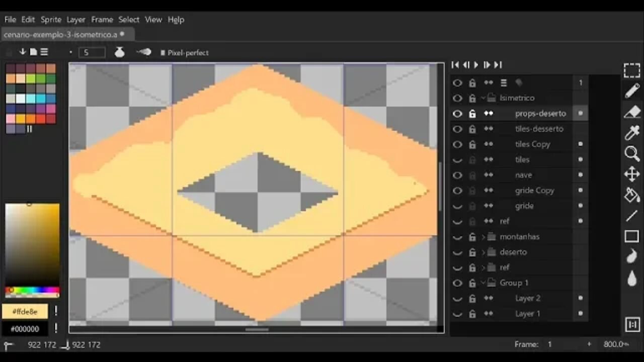Open the Sprite menu
Viewport: 644px width, 362px height.
pos(51,20)
